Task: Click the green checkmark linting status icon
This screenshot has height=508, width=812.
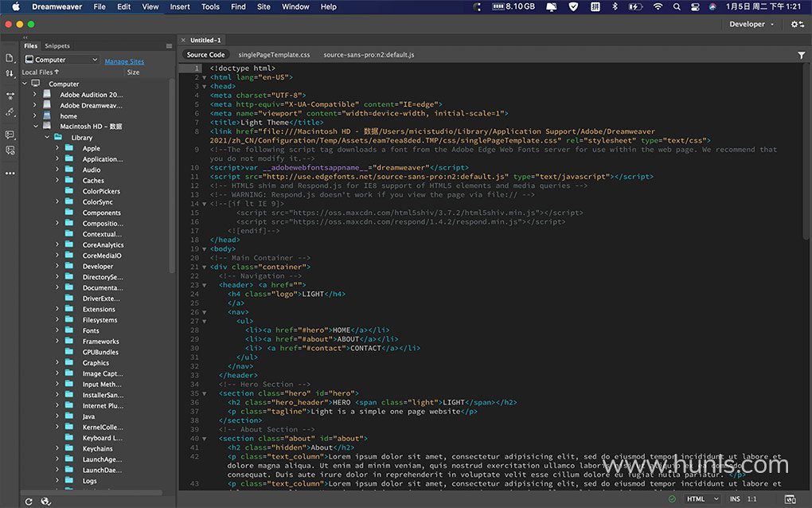Action: (673, 499)
